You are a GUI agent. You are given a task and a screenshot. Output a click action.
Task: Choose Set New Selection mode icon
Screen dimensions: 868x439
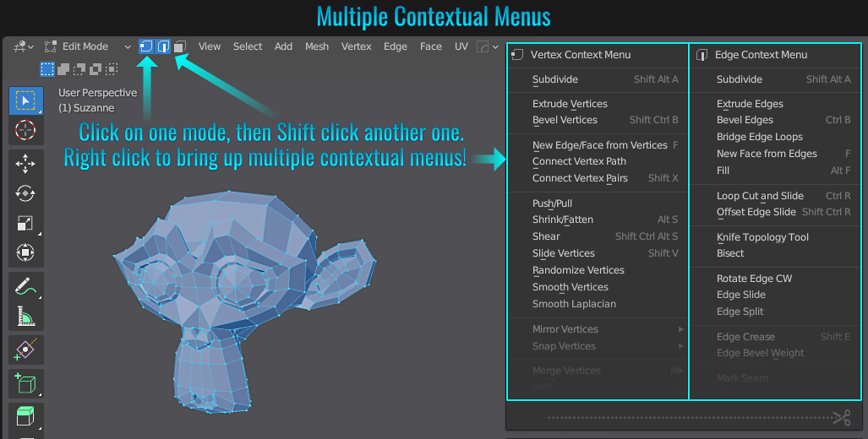(47, 69)
